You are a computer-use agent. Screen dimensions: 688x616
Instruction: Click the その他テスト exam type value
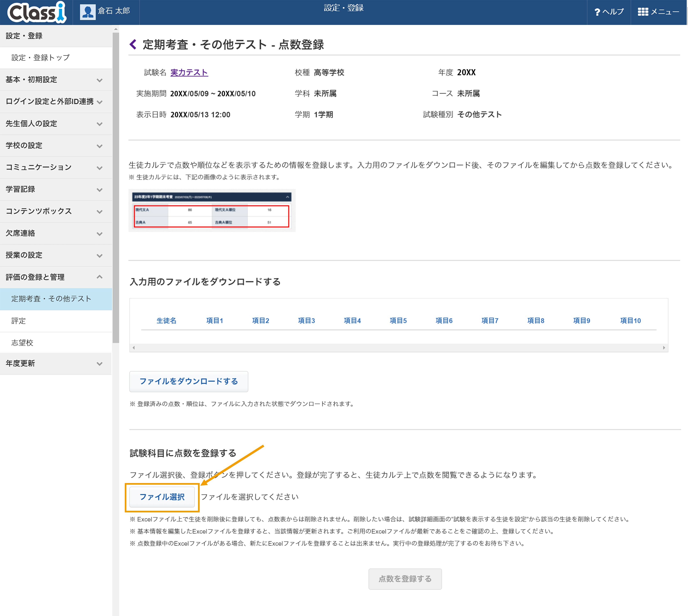(x=480, y=114)
